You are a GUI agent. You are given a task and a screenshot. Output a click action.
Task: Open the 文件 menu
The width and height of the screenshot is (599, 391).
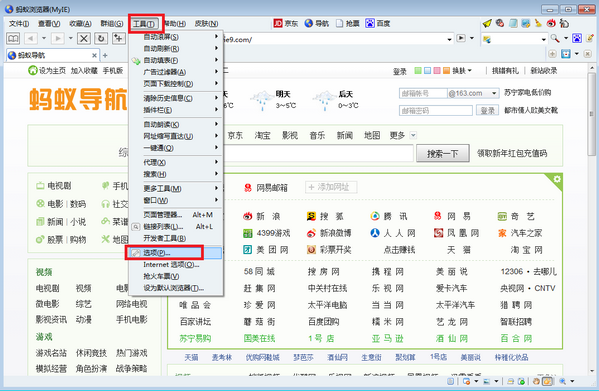click(19, 24)
